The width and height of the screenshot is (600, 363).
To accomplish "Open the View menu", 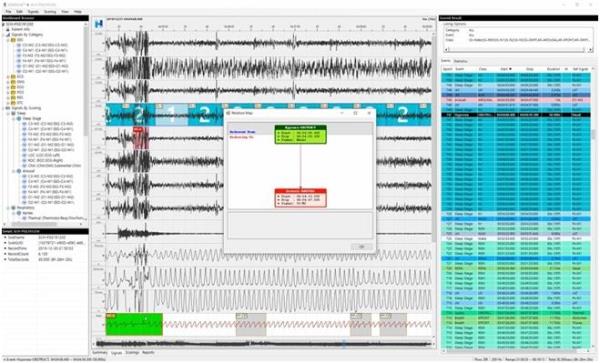I will pos(65,12).
